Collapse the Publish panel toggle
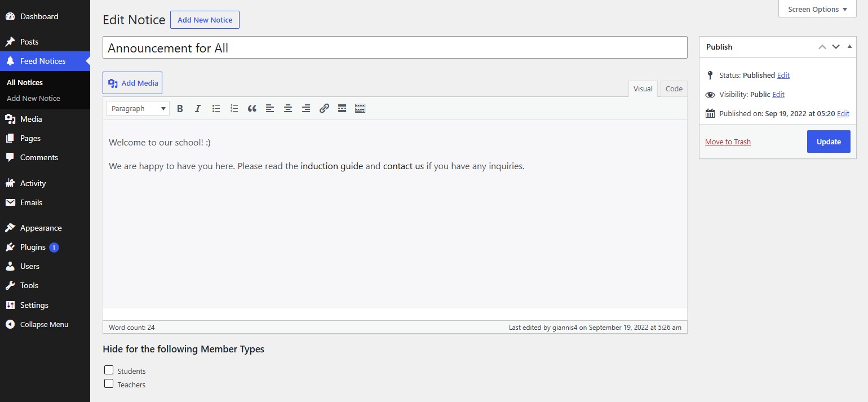 click(x=849, y=47)
